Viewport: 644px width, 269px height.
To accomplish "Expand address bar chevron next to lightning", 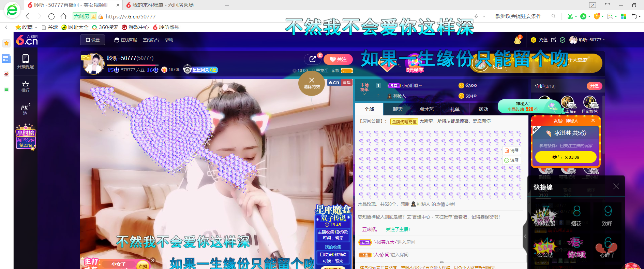I will [484, 16].
